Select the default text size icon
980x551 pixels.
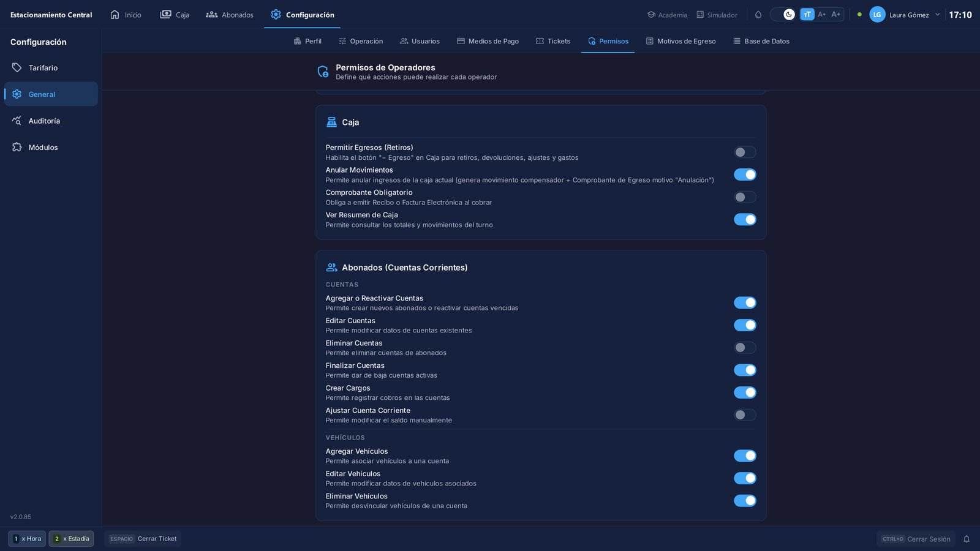[807, 14]
